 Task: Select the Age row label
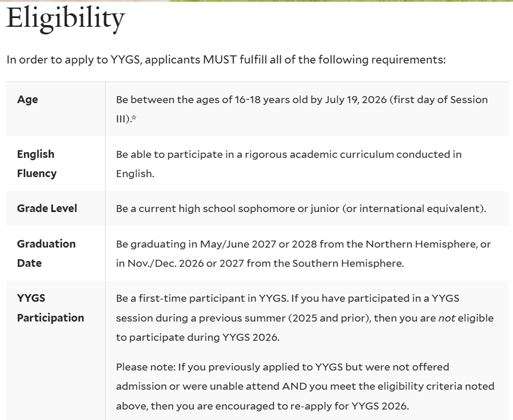pos(27,100)
